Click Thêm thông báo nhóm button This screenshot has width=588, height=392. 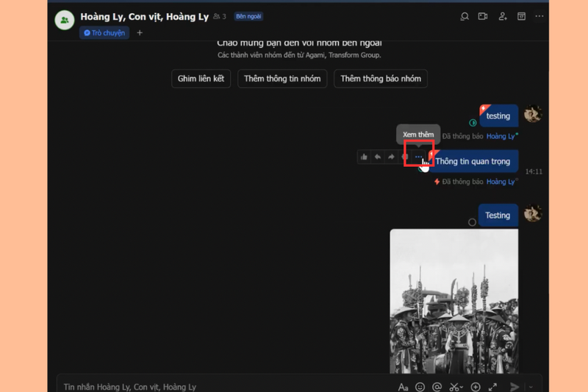click(381, 79)
